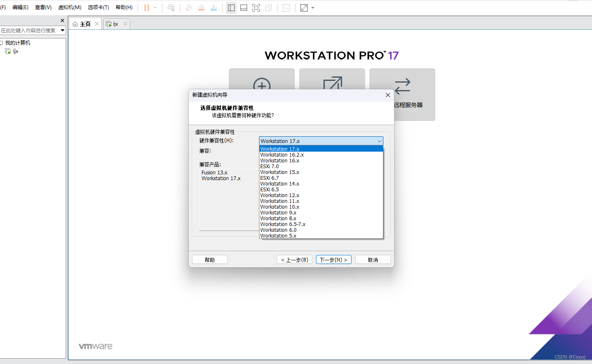Choose ESXi 6.5 compatibility option
The image size is (592, 364).
[321, 190]
